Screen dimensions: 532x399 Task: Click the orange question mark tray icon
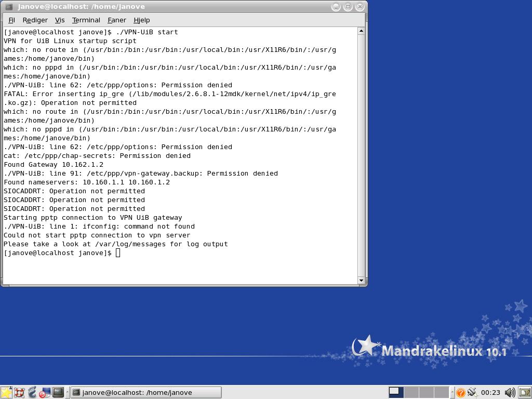click(x=460, y=393)
